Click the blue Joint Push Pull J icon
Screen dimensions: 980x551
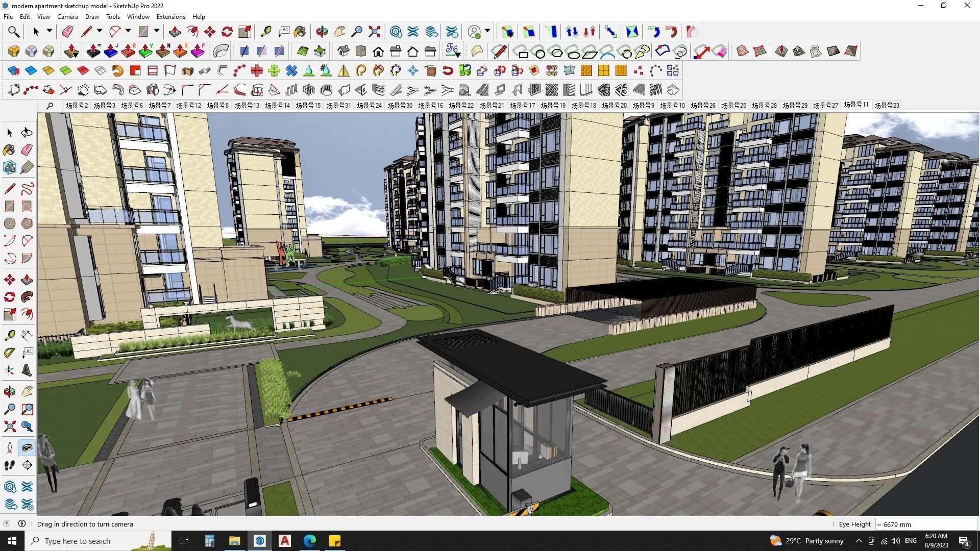111,51
